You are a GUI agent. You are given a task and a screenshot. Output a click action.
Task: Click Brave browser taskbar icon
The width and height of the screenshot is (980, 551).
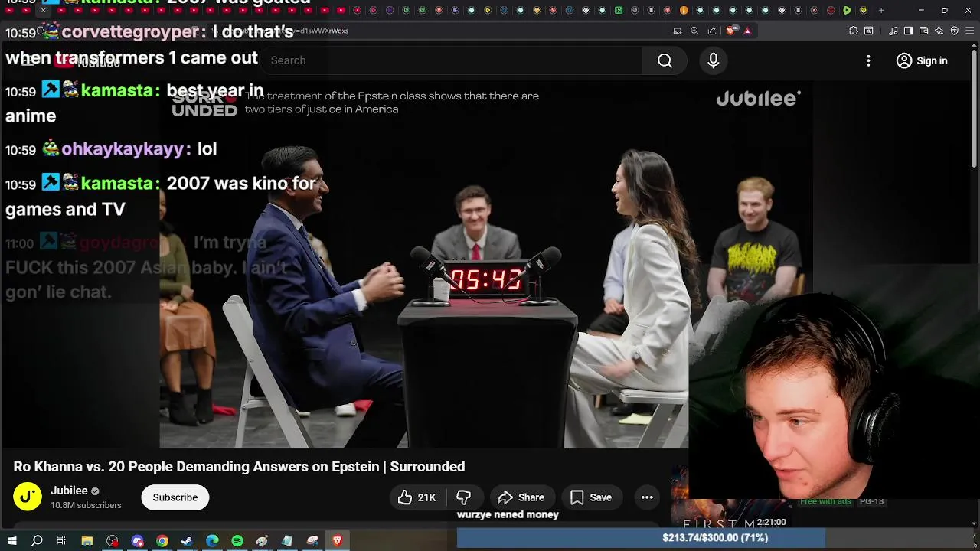[x=338, y=541]
